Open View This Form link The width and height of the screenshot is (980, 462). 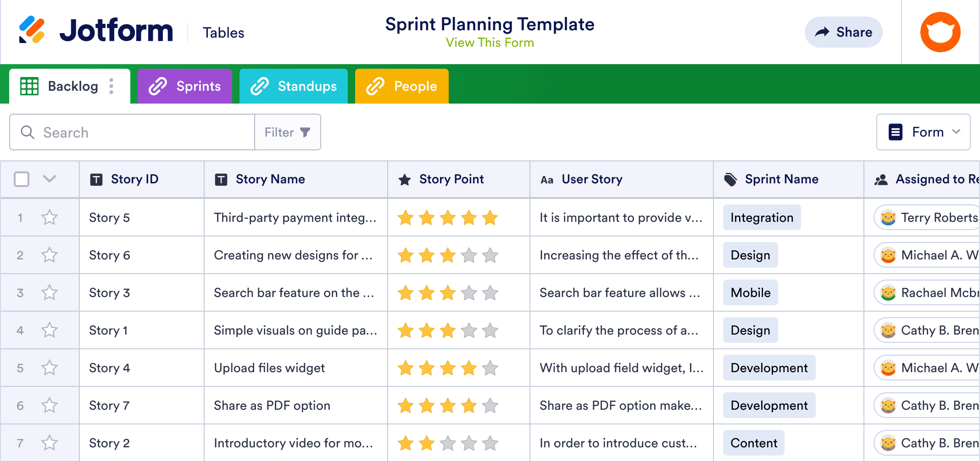click(490, 43)
